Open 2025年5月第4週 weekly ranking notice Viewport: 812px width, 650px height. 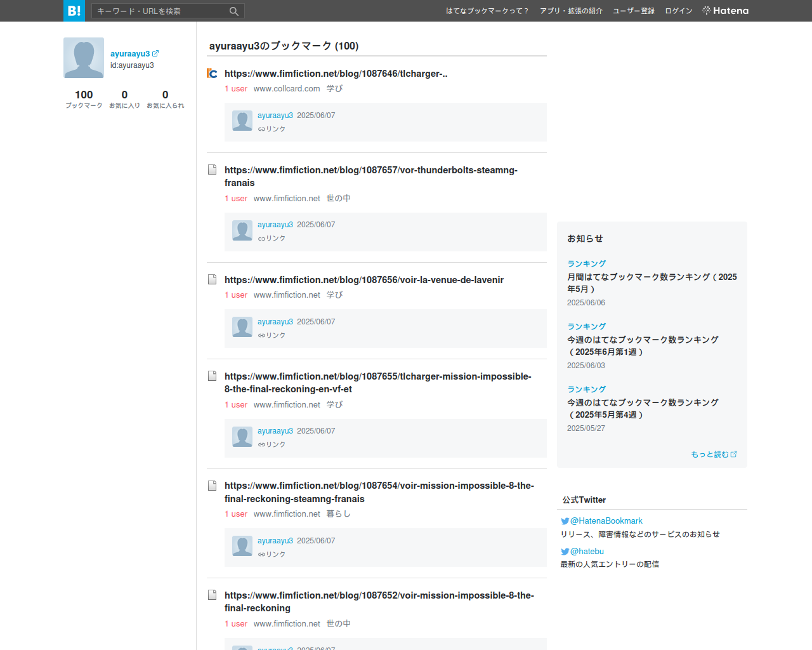coord(643,409)
